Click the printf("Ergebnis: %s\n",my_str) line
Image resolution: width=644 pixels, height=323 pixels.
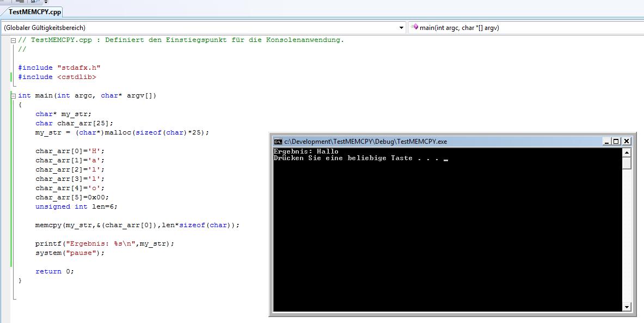click(x=105, y=243)
